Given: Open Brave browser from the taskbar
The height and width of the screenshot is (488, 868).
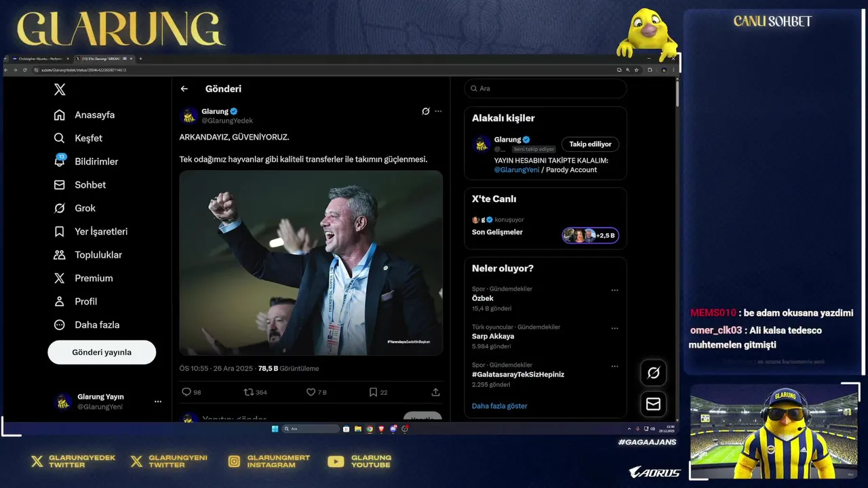Looking at the screenshot, I should click(x=381, y=429).
